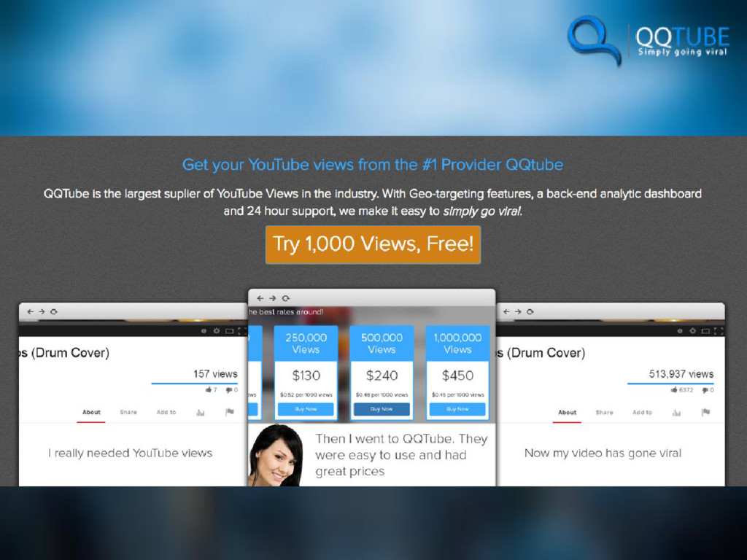Click Buy Now under 1,000,000 Views plan
The width and height of the screenshot is (747, 560).
457,409
